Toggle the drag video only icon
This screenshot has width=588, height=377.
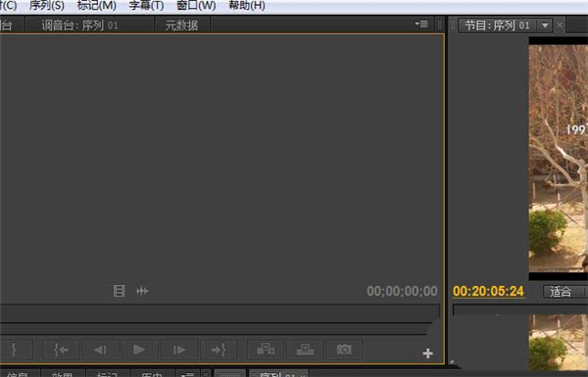[119, 291]
